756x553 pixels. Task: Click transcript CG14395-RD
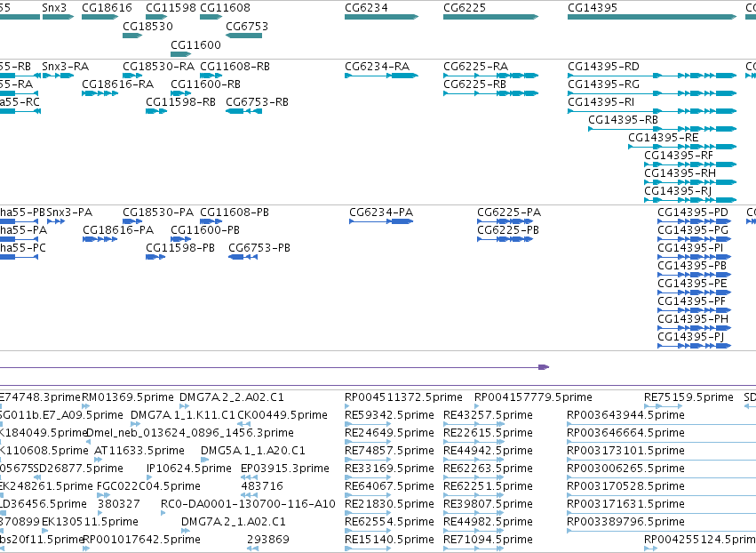[x=652, y=76]
